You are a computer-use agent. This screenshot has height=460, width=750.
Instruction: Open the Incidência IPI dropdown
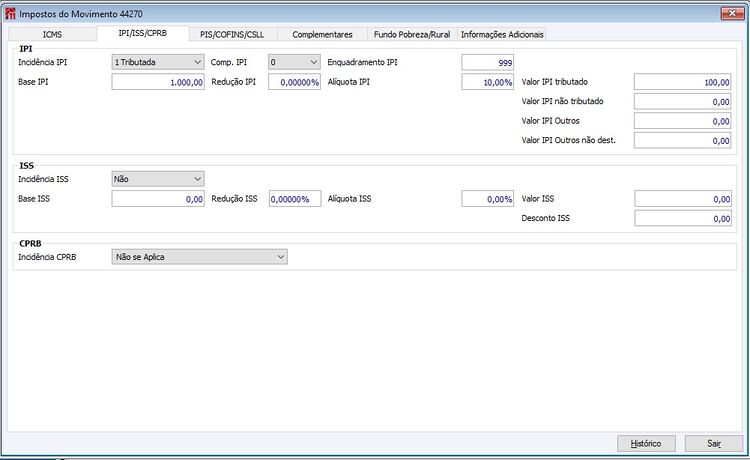[x=158, y=62]
